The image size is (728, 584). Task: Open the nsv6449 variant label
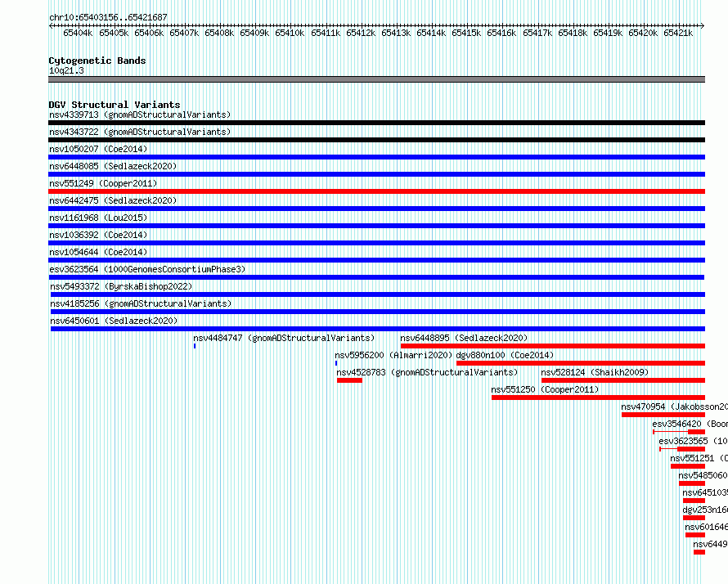[710, 544]
